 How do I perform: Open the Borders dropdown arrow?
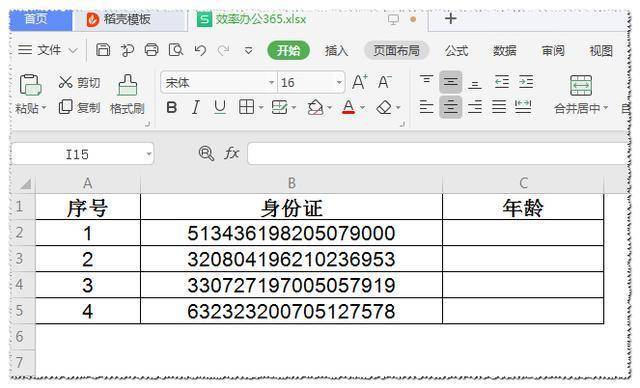click(261, 108)
